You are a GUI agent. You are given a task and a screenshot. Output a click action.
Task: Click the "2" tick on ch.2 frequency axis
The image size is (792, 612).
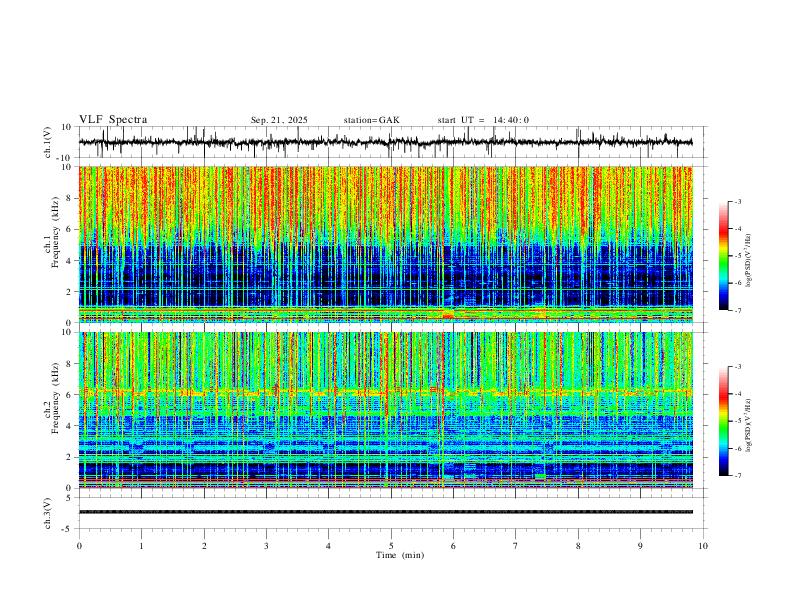[x=70, y=457]
